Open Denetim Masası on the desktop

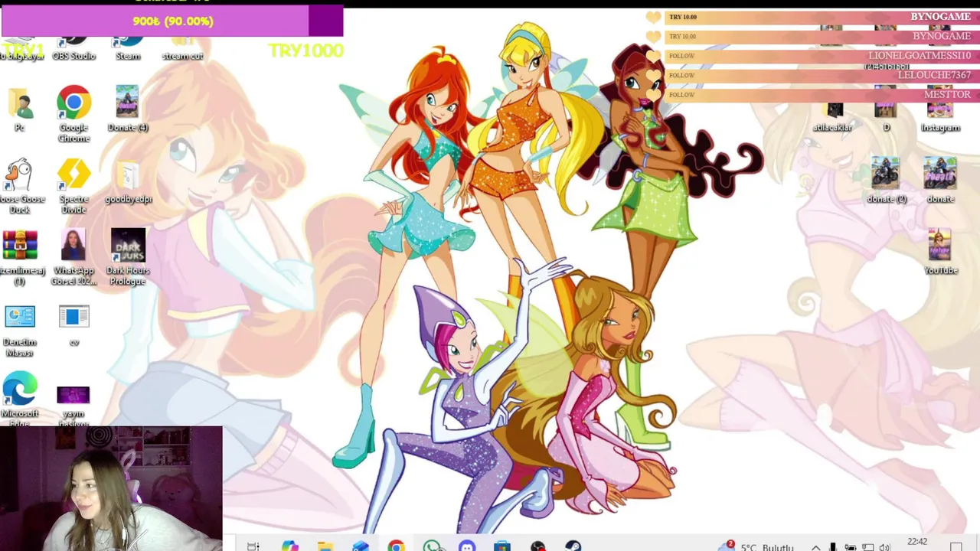pyautogui.click(x=20, y=330)
